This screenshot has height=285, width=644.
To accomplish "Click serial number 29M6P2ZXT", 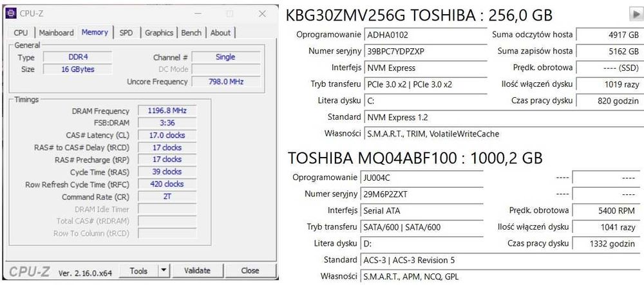I will point(422,194).
